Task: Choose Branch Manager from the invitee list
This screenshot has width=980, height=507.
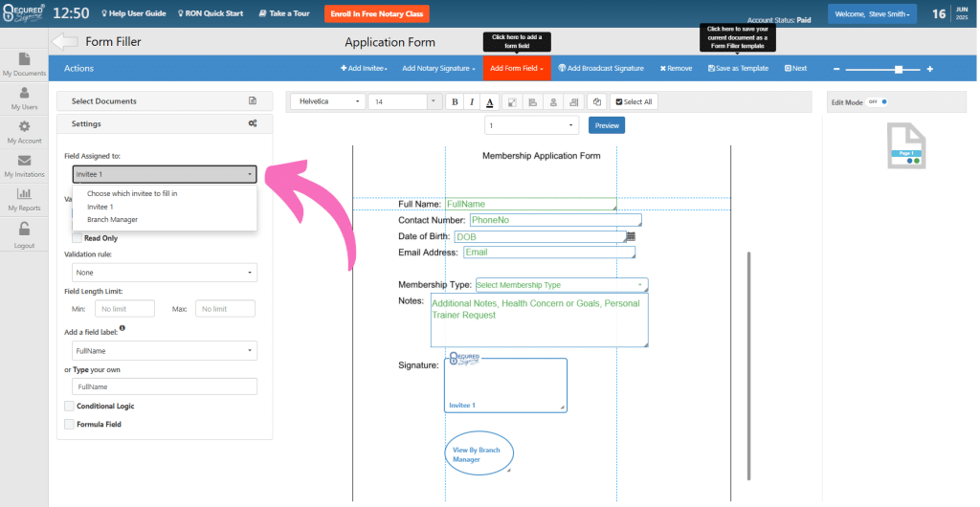Action: click(112, 220)
